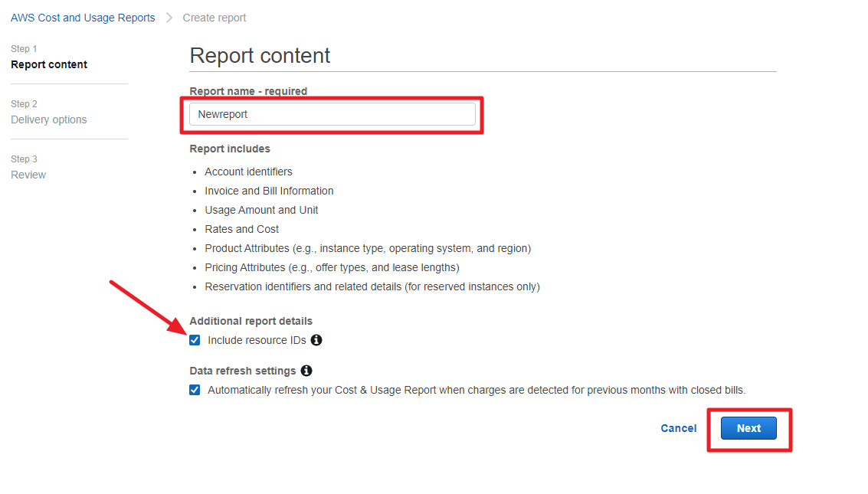Click the Data refresh settings label
868x494 pixels.
pyautogui.click(x=242, y=371)
